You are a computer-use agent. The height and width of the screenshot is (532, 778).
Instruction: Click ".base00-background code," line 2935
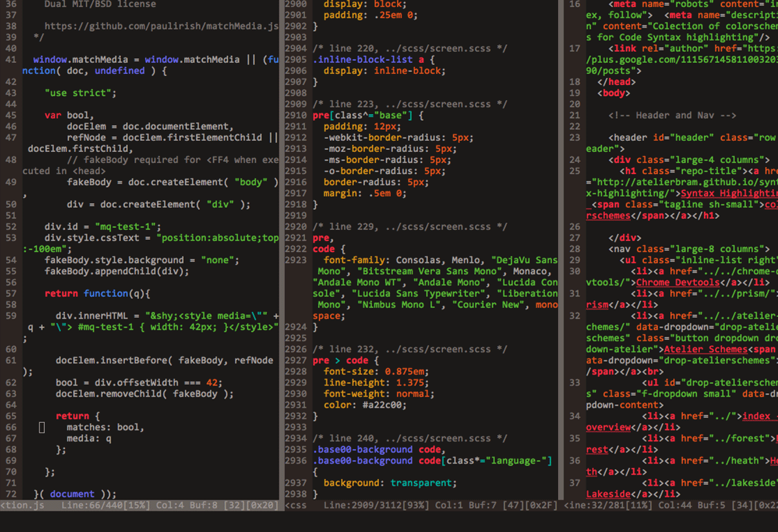(x=379, y=450)
